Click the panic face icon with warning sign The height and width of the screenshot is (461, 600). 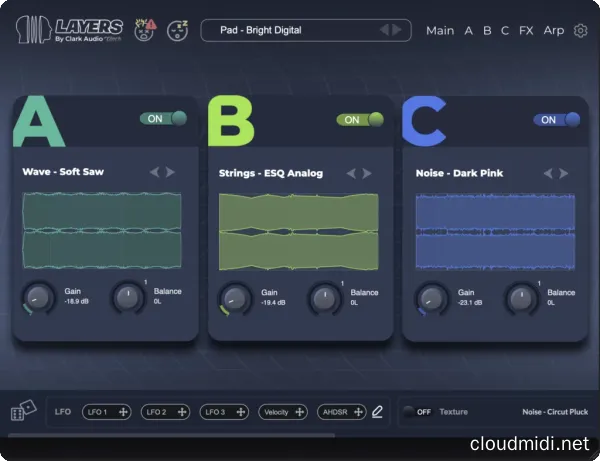(145, 30)
